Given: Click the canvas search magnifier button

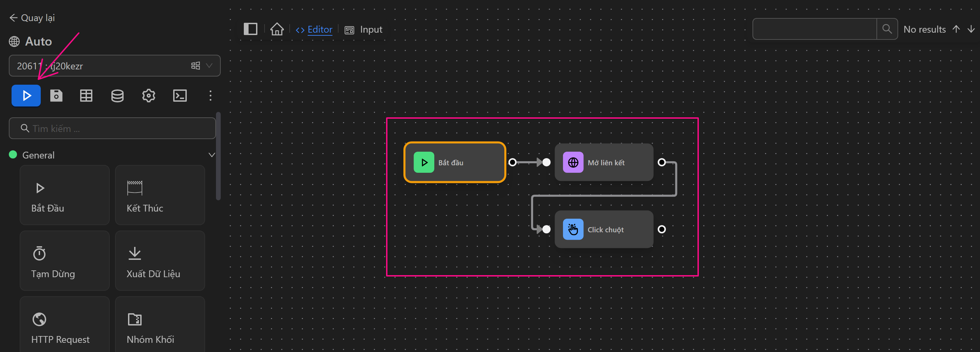Looking at the screenshot, I should tap(887, 29).
